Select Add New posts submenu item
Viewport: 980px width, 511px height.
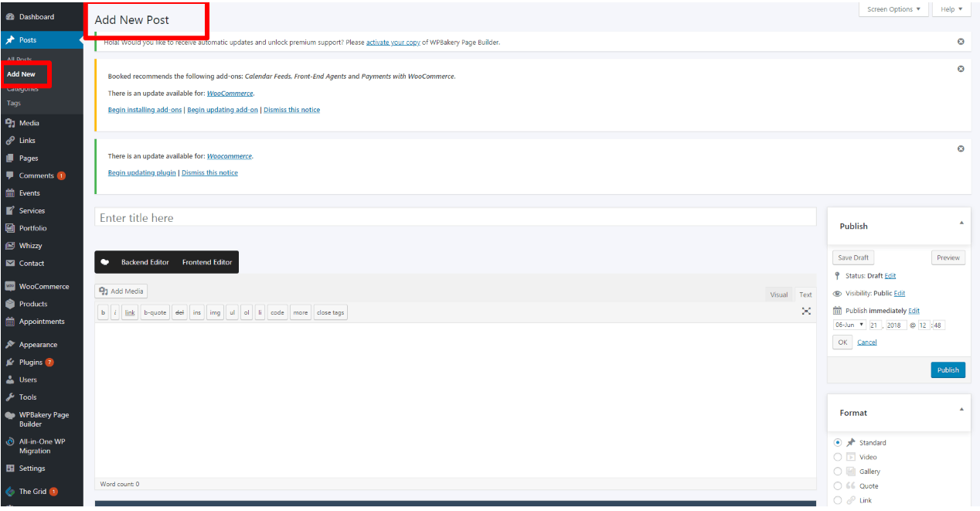(x=21, y=74)
